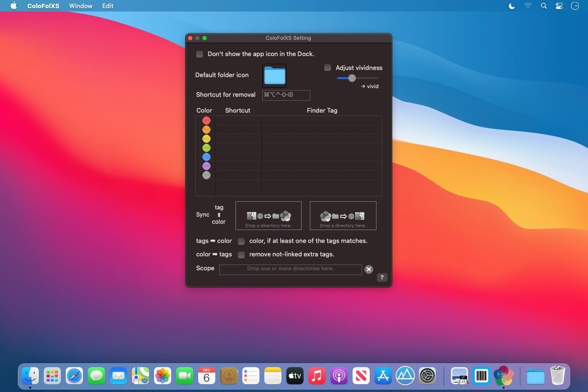588x392 pixels.
Task: Select the blue color swatch row
Action: pos(206,157)
